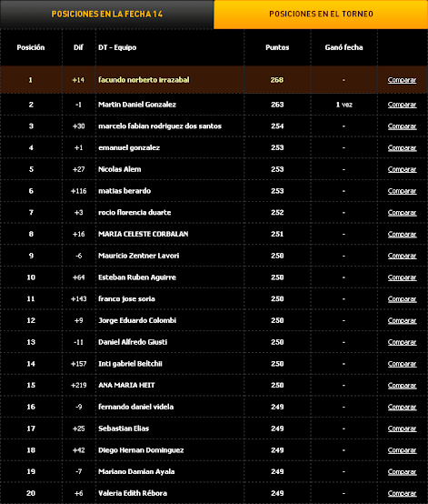Select the +143 Dif value
The width and height of the screenshot is (428, 504).
(x=79, y=299)
